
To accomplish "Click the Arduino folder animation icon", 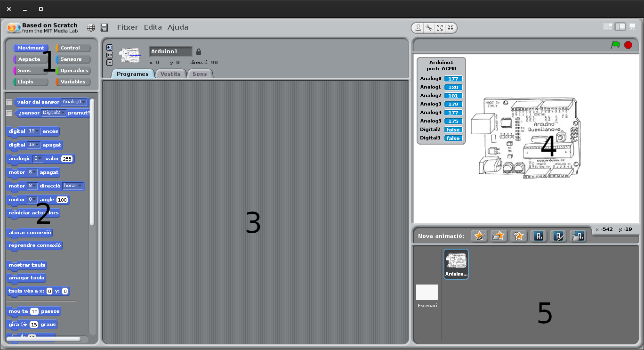I will click(578, 236).
